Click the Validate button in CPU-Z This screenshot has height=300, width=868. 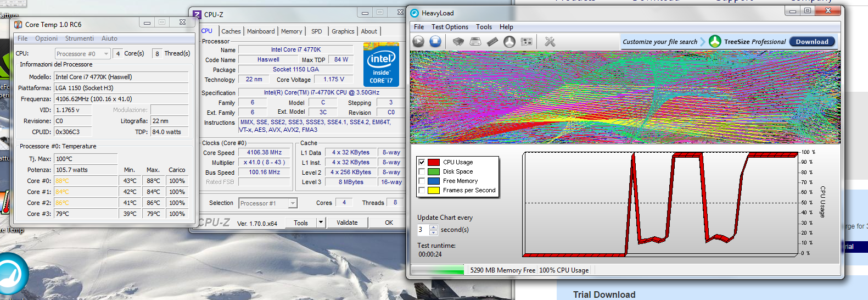click(x=347, y=223)
